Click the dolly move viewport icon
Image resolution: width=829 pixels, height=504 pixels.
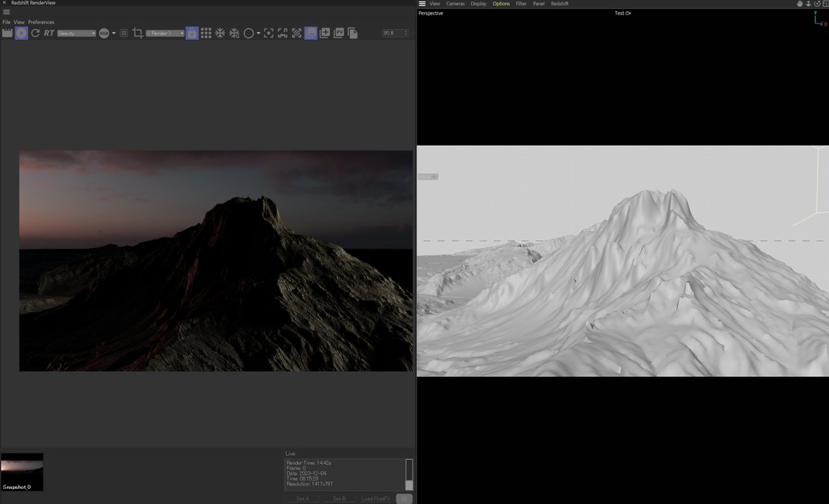point(808,3)
